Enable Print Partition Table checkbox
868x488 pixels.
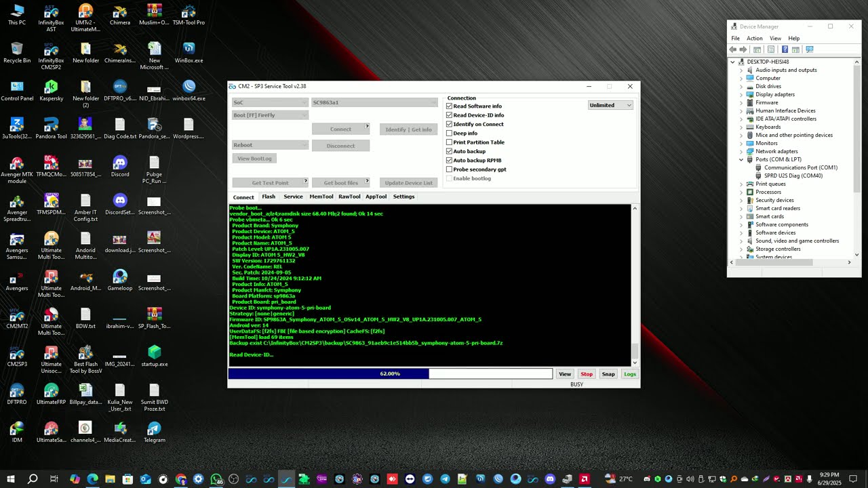[449, 142]
